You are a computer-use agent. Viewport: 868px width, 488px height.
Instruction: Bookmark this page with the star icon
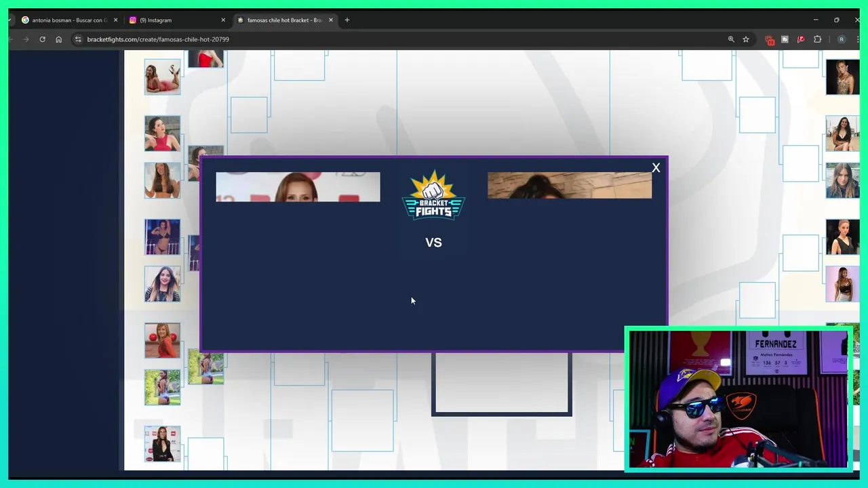746,39
